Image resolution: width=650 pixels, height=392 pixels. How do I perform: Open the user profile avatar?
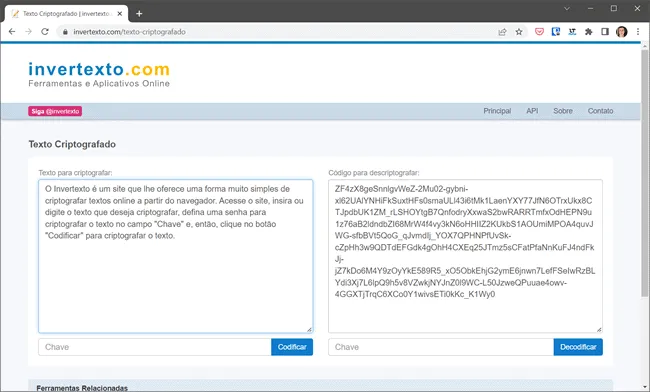(621, 32)
